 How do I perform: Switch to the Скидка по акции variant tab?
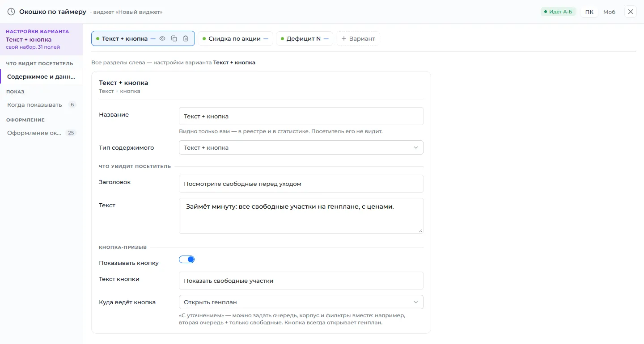point(235,38)
